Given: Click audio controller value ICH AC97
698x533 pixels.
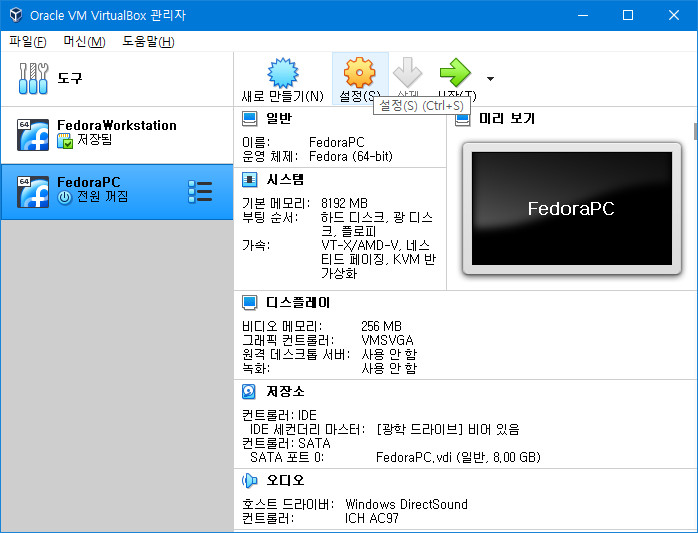Looking at the screenshot, I should pyautogui.click(x=372, y=519).
